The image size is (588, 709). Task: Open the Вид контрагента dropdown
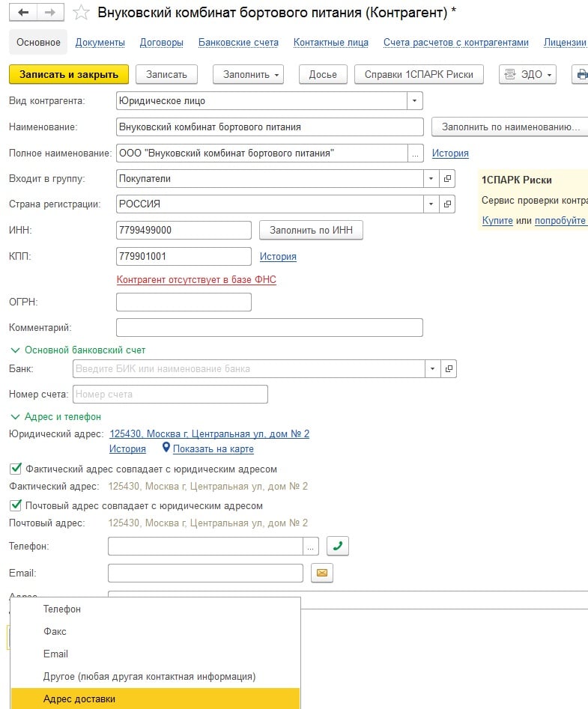tap(415, 100)
